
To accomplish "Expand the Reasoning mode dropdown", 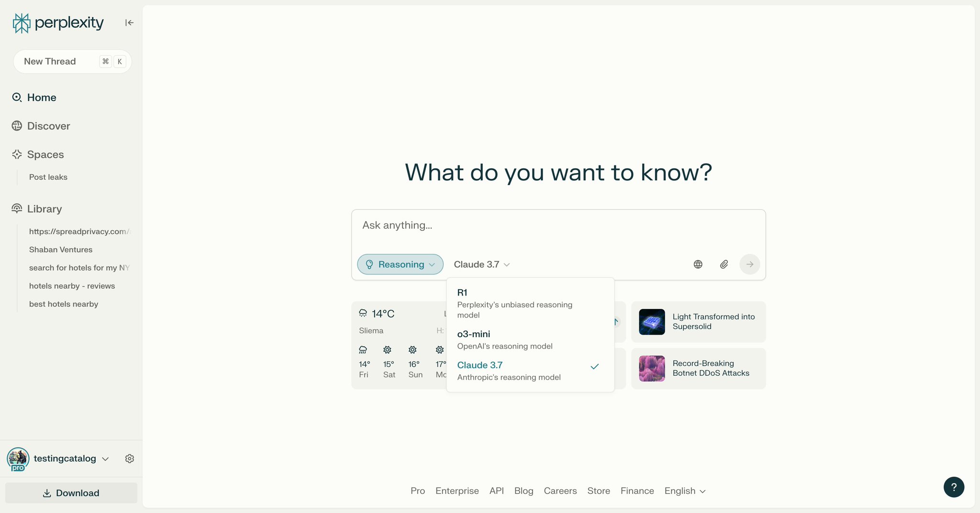I will click(401, 264).
